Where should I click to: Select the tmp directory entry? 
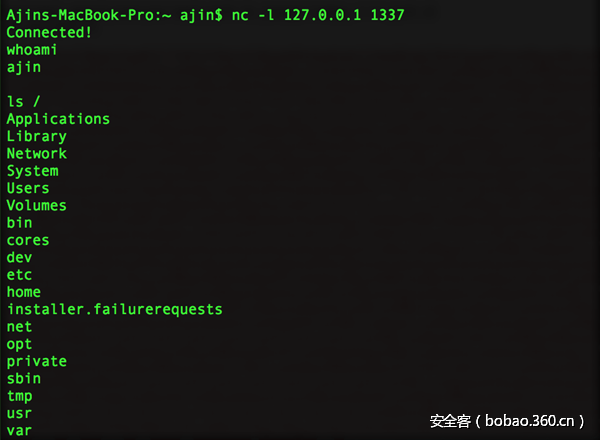coord(19,396)
